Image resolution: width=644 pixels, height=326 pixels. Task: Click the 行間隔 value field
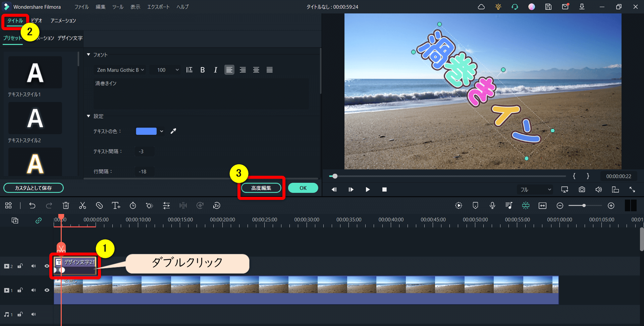point(145,171)
